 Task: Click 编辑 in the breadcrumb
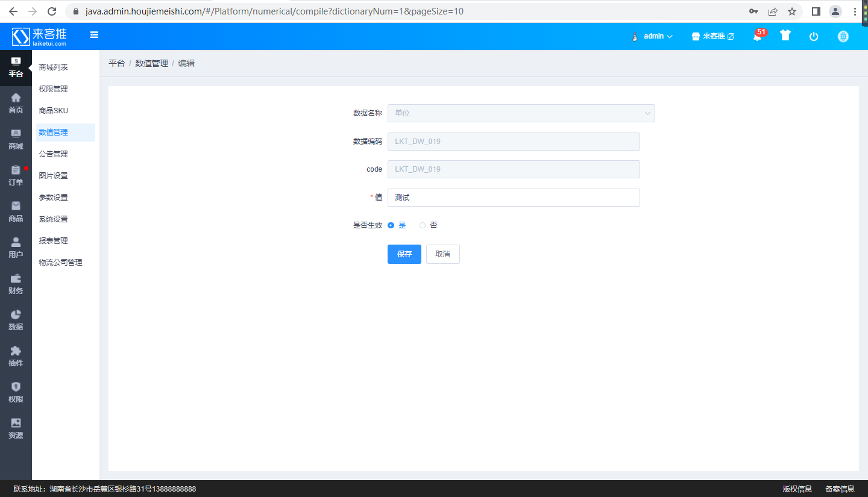pos(186,63)
